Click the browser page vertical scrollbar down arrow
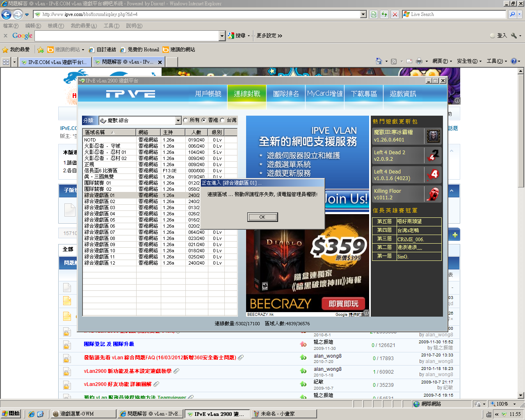 pyautogui.click(x=521, y=395)
